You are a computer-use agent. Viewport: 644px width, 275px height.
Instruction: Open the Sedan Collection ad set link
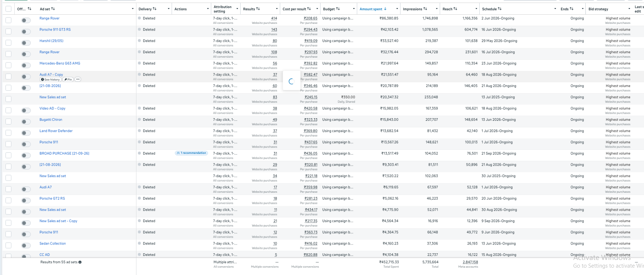(53, 243)
